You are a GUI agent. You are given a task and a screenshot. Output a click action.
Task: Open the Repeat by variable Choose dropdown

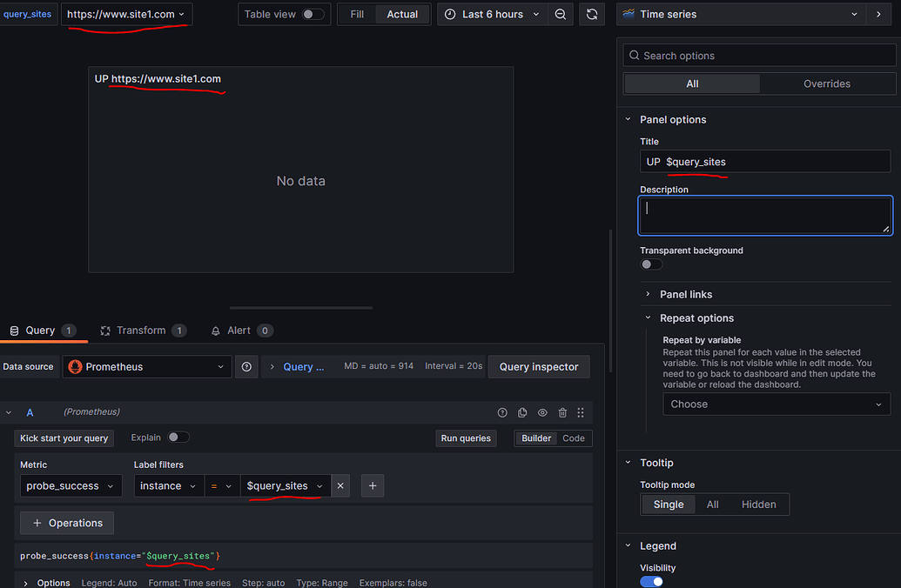(777, 404)
